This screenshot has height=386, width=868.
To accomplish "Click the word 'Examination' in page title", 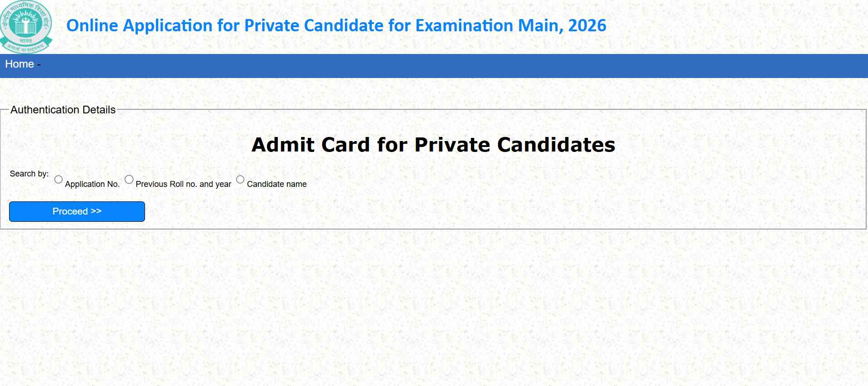I will [464, 26].
